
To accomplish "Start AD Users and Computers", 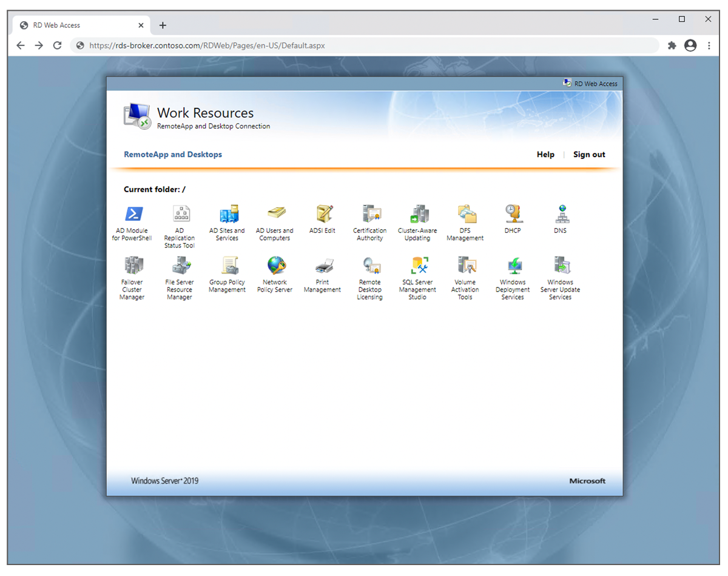I will click(275, 214).
